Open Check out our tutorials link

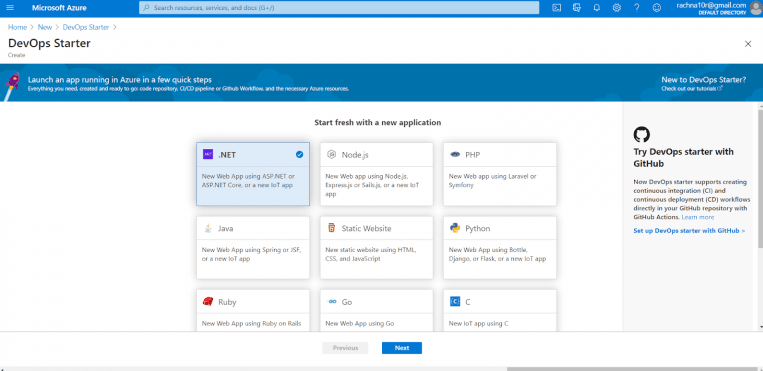(692, 89)
